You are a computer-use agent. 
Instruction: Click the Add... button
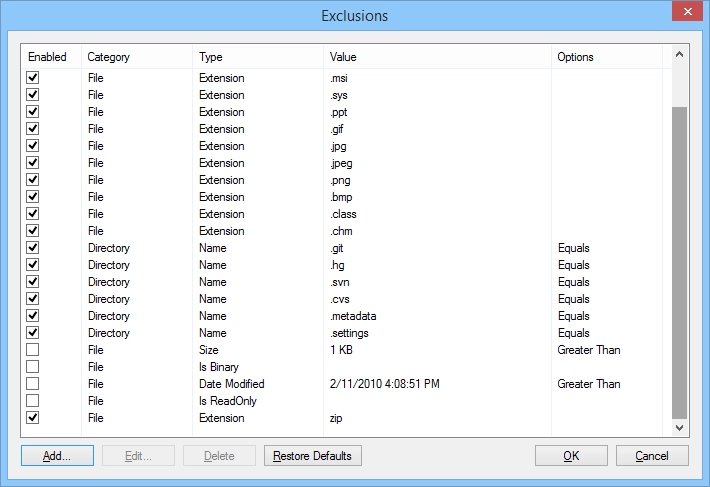(57, 455)
